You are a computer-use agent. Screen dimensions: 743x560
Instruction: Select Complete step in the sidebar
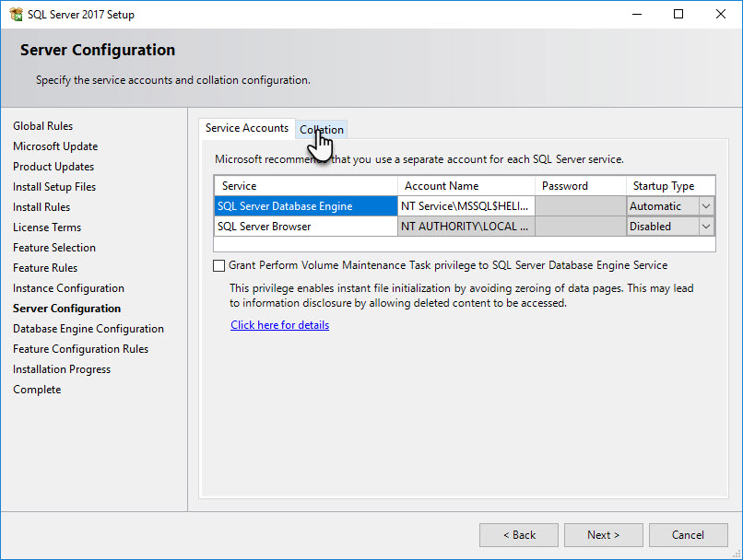(x=37, y=390)
